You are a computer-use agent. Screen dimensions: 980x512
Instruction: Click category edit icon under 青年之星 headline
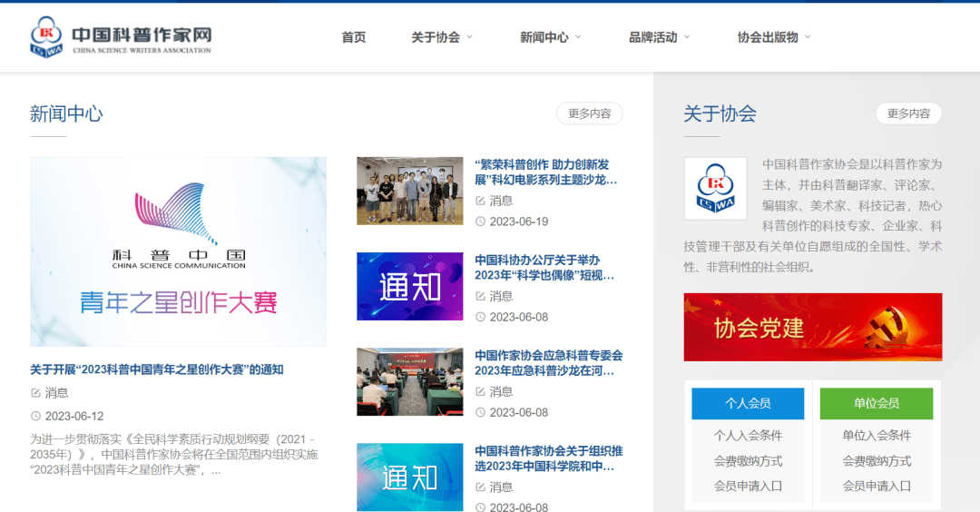coord(35,392)
